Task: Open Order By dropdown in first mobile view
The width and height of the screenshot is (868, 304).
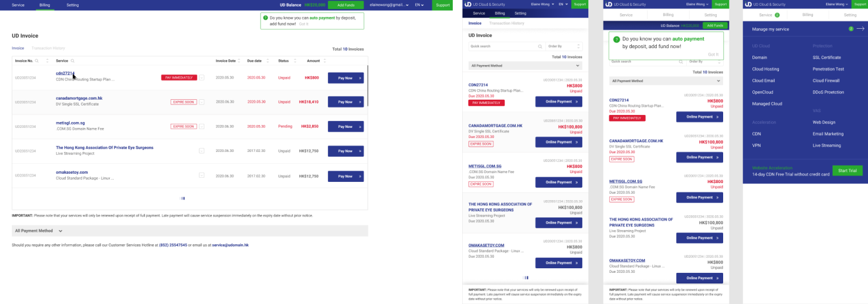Action: coord(564,46)
